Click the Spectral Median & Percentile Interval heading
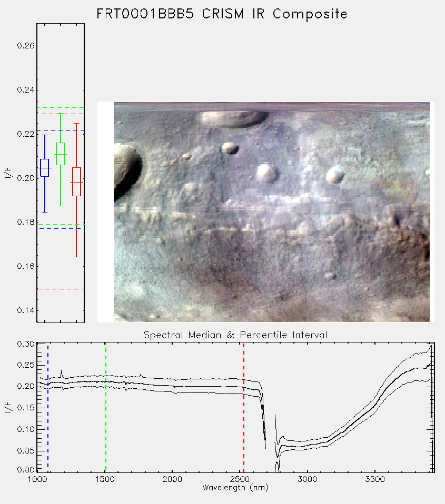Screen dimensions: 445x504 [x=235, y=335]
